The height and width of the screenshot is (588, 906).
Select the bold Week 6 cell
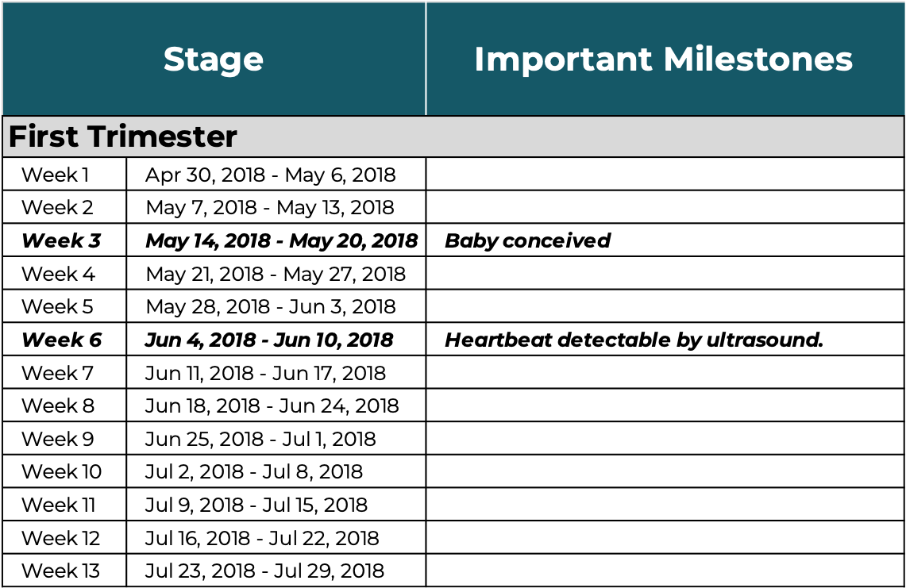tap(62, 340)
